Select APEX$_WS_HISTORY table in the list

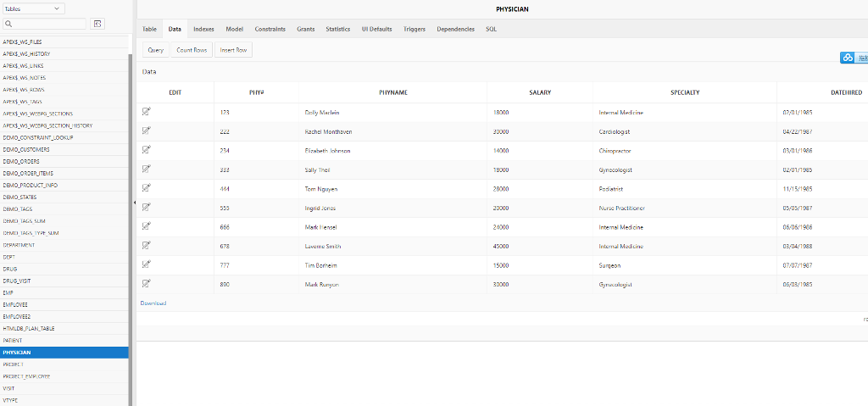[64, 54]
